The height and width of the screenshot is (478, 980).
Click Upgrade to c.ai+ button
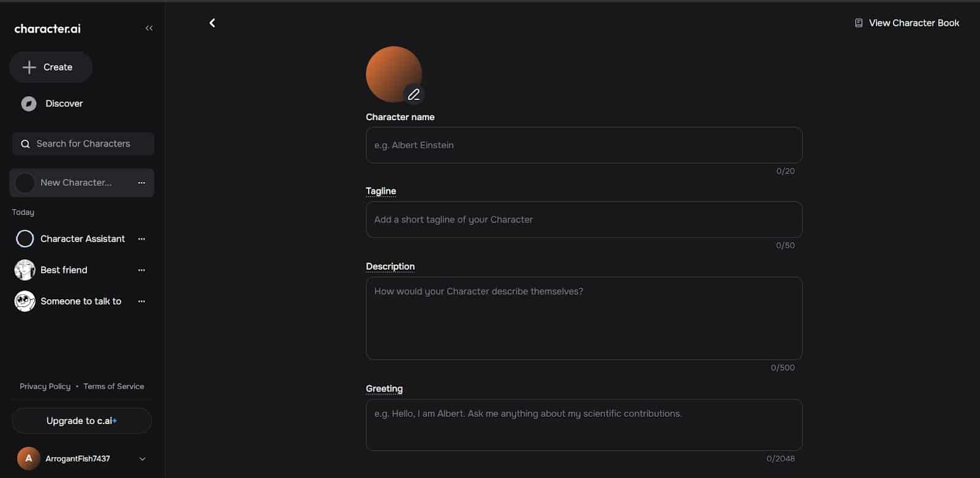click(x=81, y=420)
